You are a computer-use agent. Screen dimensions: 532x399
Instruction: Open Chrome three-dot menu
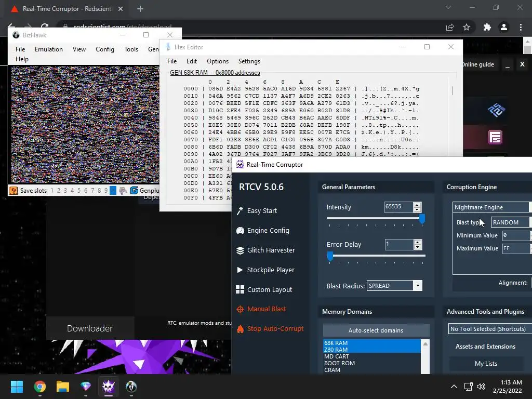pos(521,27)
